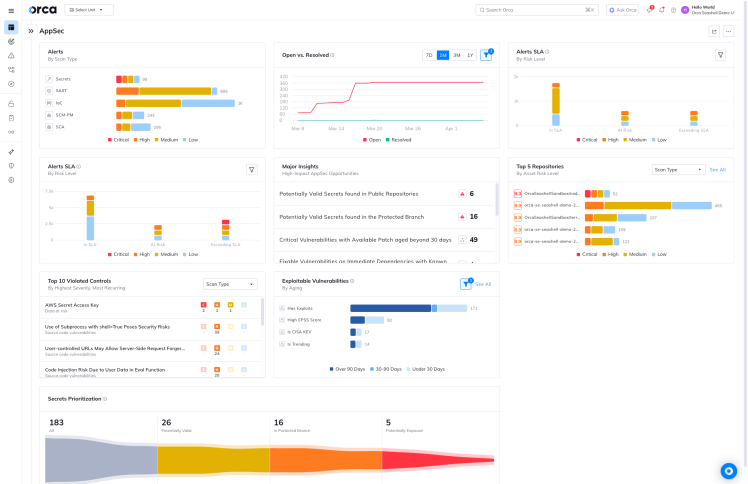The height and width of the screenshot is (484, 748).
Task: Open the clipboard compliance icon in sidebar
Action: pyautogui.click(x=11, y=118)
